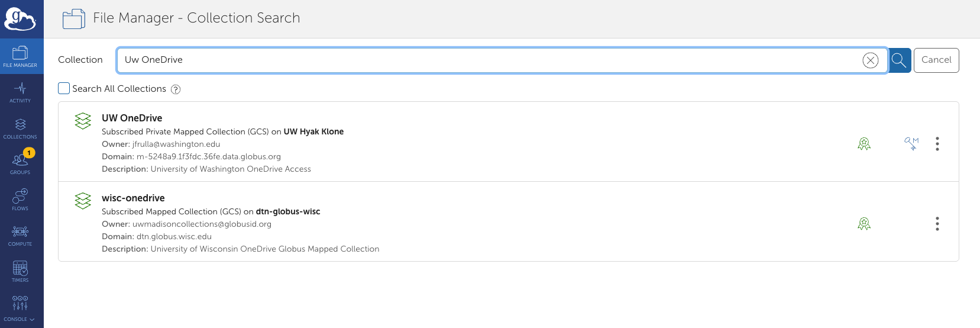
Task: Open Collections in the sidebar
Action: tap(20, 128)
